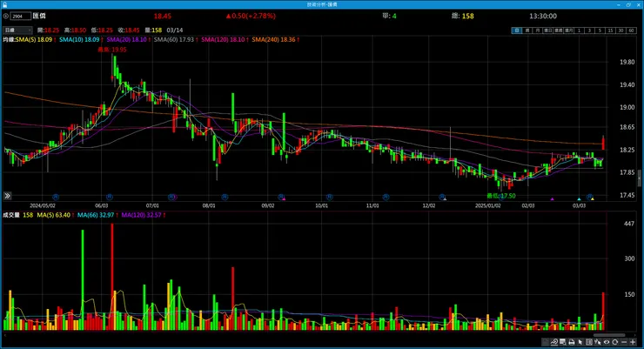Refresh chart with circular arrow icon

point(614,342)
